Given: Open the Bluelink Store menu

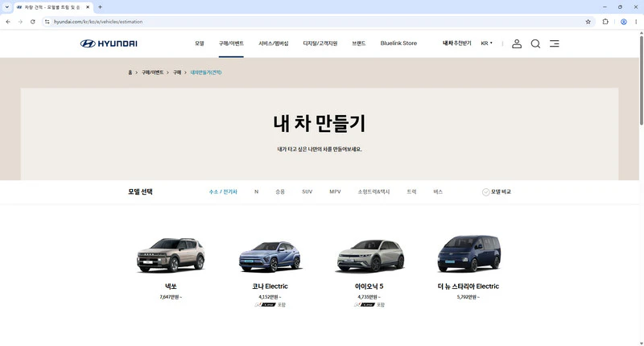Looking at the screenshot, I should coord(398,43).
